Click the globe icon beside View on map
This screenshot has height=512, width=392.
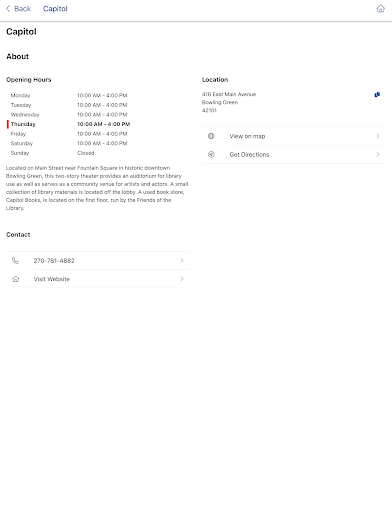coord(211,136)
